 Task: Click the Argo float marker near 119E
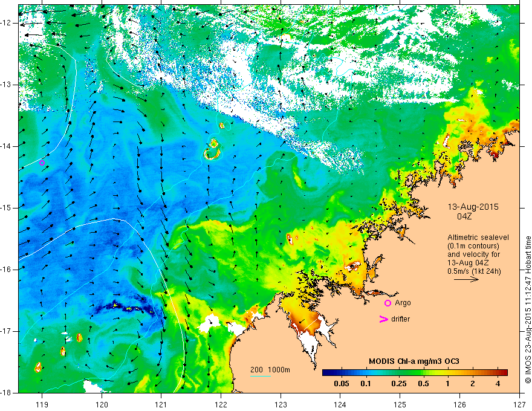42,163
